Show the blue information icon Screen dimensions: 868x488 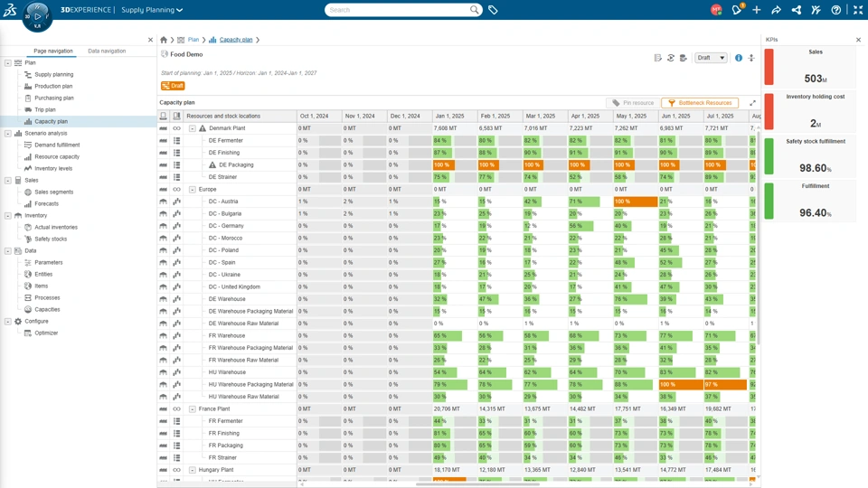click(x=739, y=58)
